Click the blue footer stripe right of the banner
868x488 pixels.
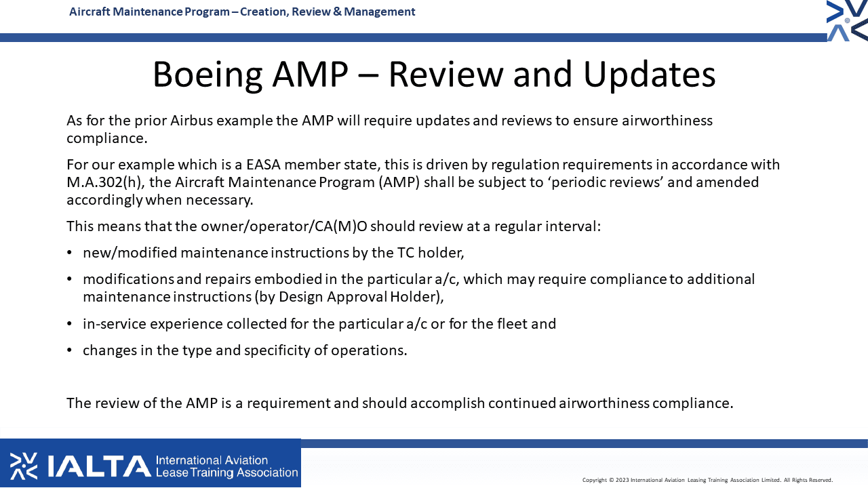tap(583, 443)
